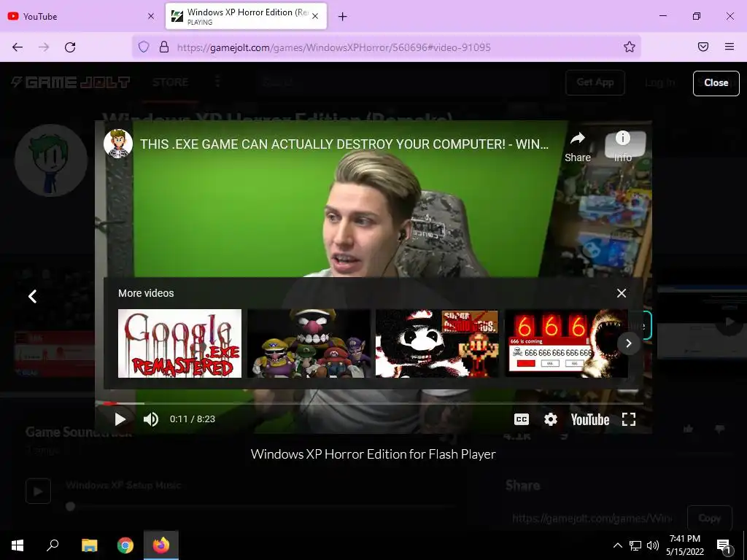The image size is (747, 560).
Task: Go to previous media item arrow
Action: pos(32,297)
